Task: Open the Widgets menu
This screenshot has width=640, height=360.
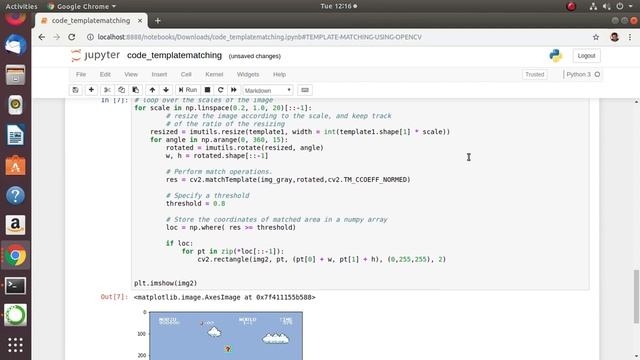Action: 248,74
